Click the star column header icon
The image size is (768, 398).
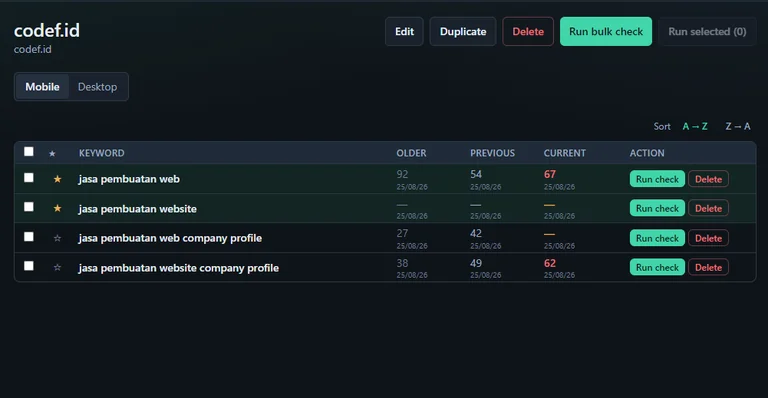point(52,154)
